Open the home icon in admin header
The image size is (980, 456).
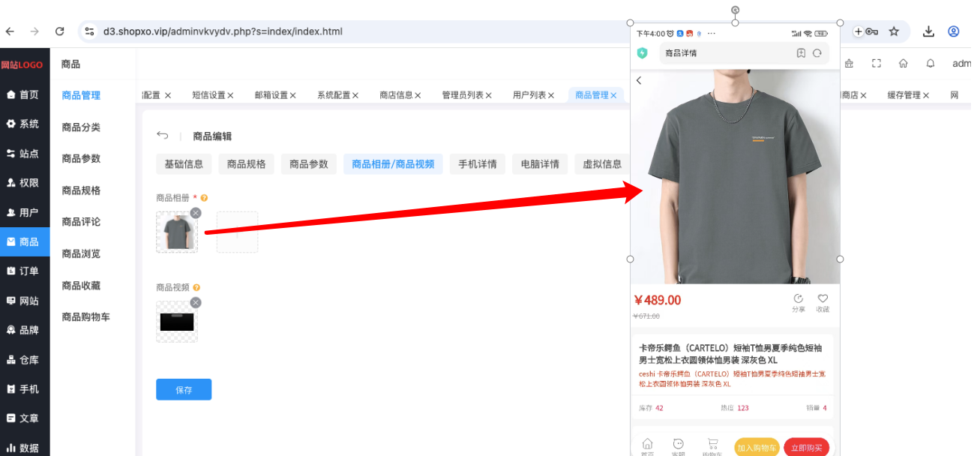(904, 64)
